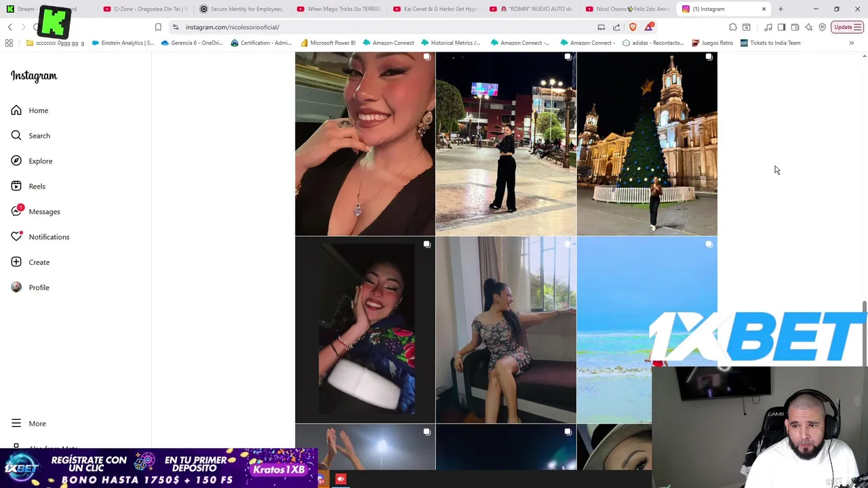Click the Update button with the menu icon

pyautogui.click(x=848, y=27)
